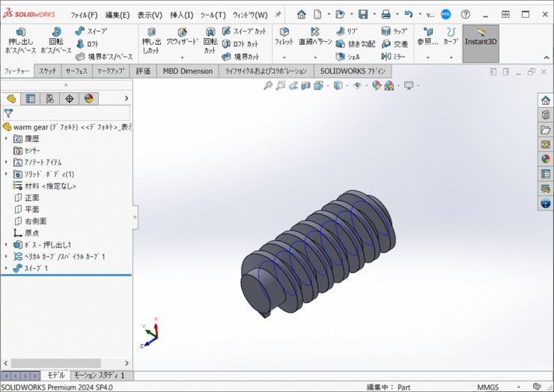Click the Zoom to Fit icon
Image resolution: width=554 pixels, height=392 pixels.
pyautogui.click(x=268, y=86)
